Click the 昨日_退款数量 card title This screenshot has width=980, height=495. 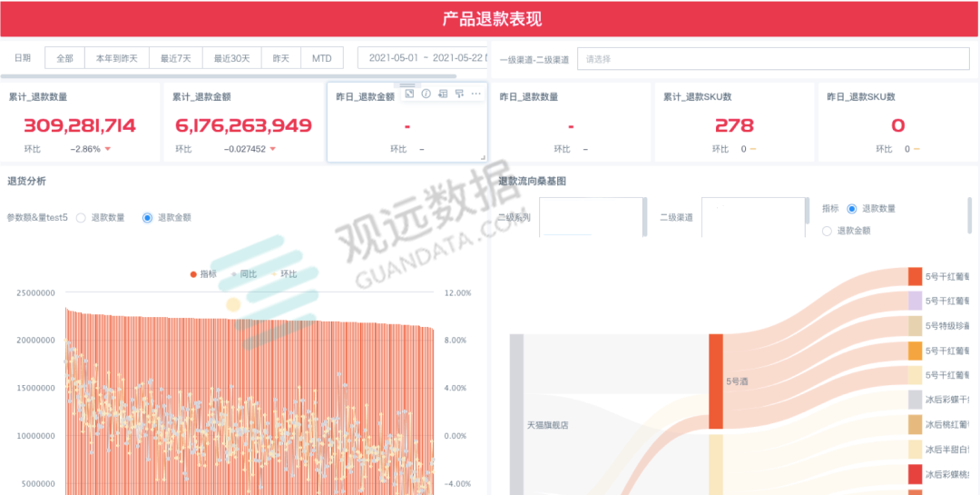coord(529,97)
